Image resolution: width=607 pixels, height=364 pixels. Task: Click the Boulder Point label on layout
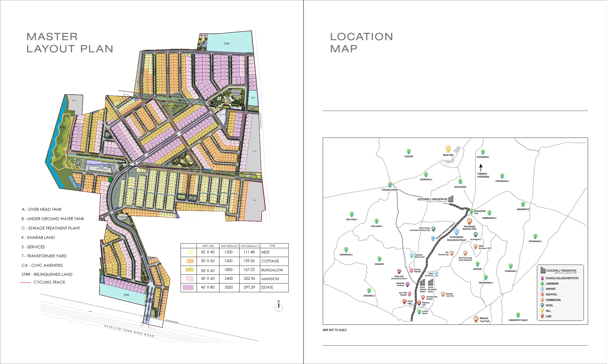[124, 218]
